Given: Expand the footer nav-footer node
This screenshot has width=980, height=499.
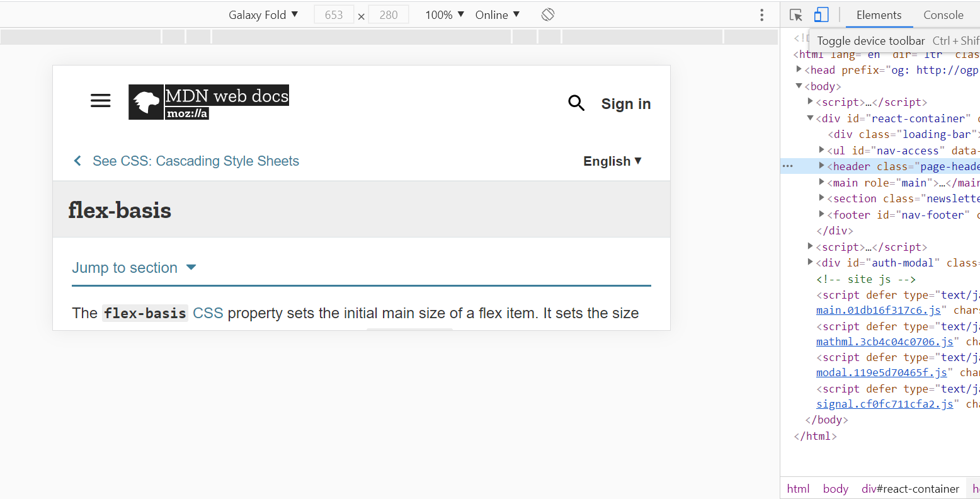Looking at the screenshot, I should (x=822, y=214).
